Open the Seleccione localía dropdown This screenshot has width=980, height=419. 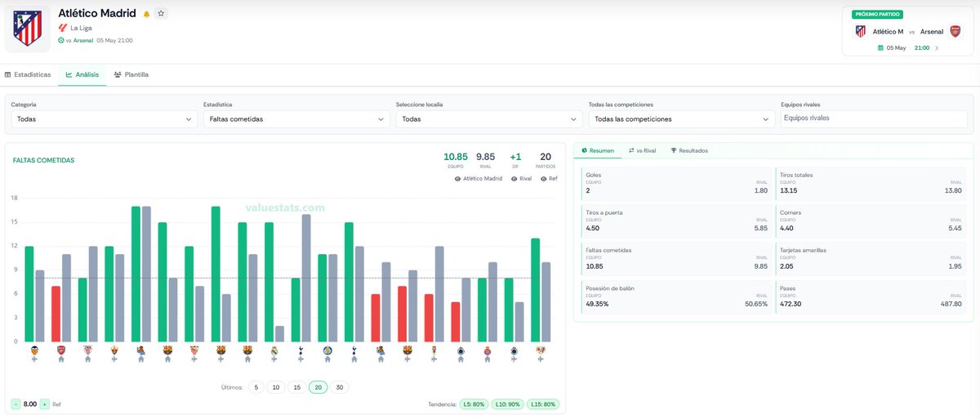point(489,119)
